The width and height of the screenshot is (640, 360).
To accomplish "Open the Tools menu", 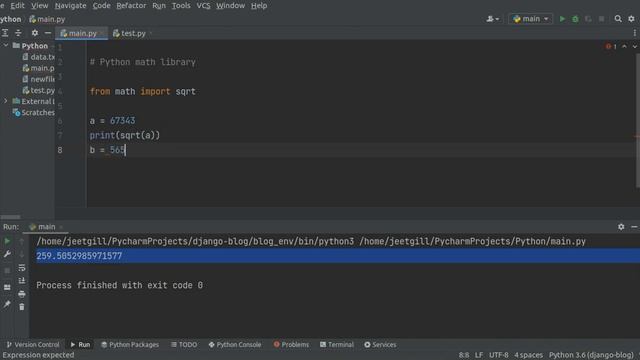I will pyautogui.click(x=181, y=5).
